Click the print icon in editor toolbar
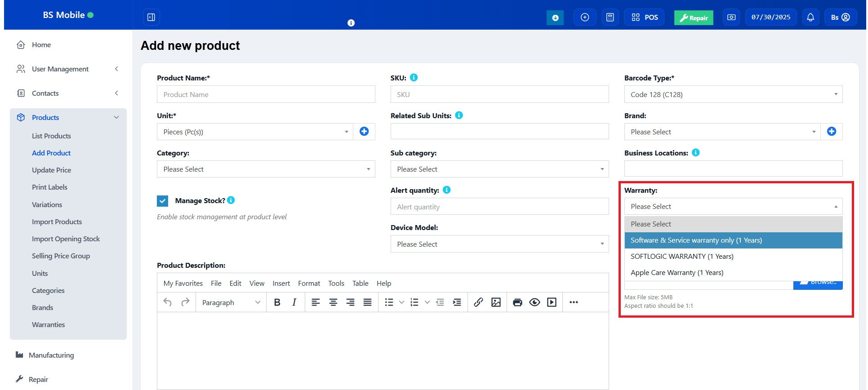 [x=517, y=302]
